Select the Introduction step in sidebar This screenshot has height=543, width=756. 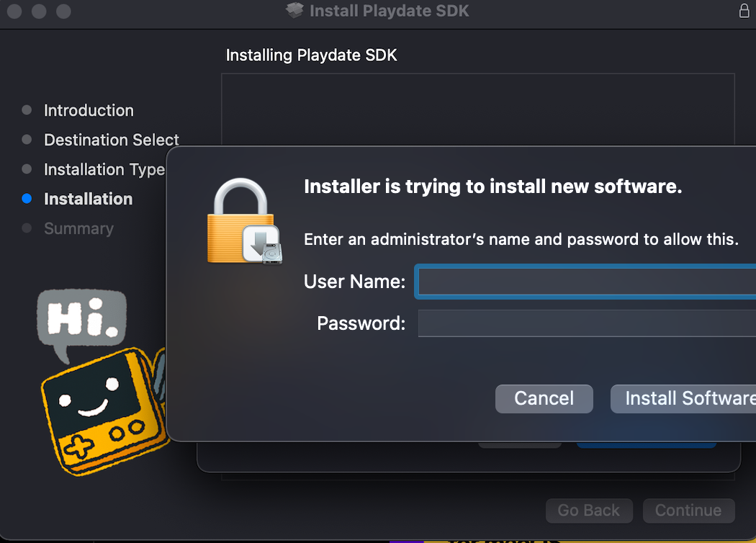click(89, 110)
